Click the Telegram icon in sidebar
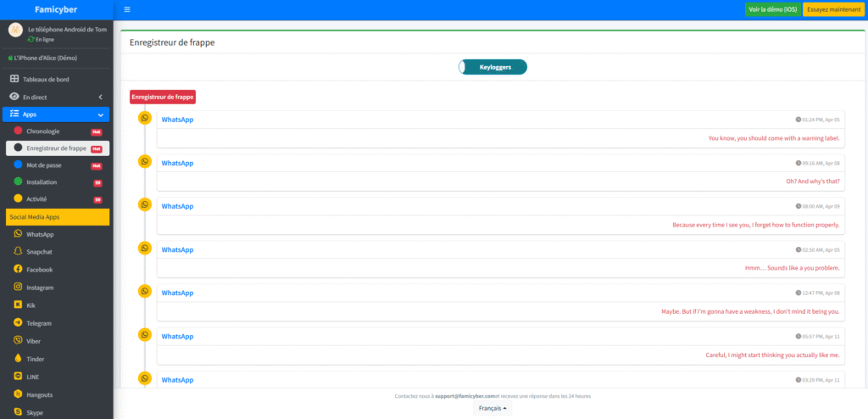This screenshot has height=419, width=868. [x=19, y=322]
